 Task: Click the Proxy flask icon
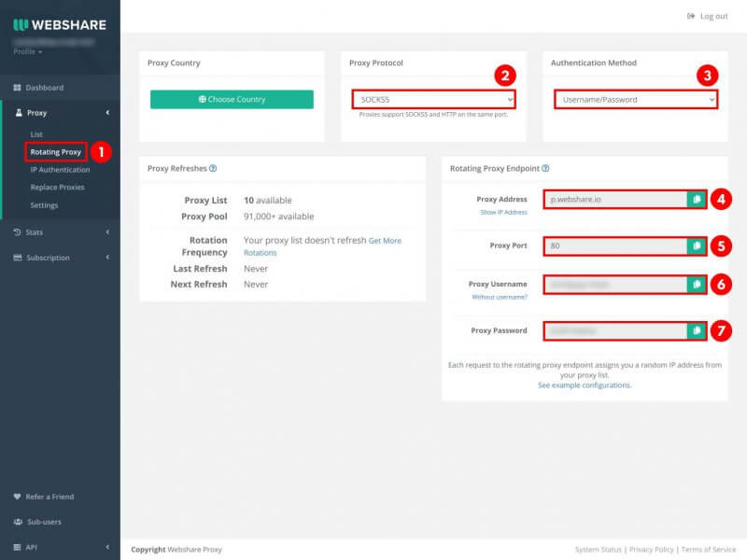click(19, 113)
